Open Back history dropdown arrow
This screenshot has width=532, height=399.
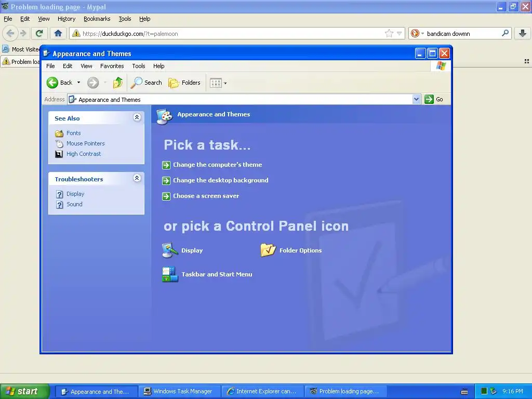79,83
